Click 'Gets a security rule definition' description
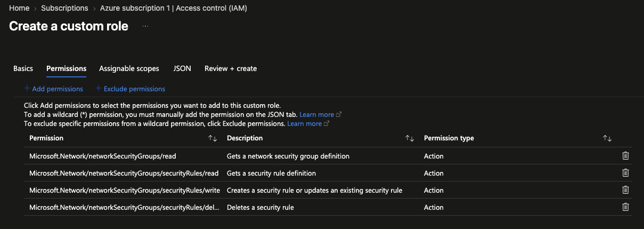This screenshot has width=644, height=229. pos(272,173)
